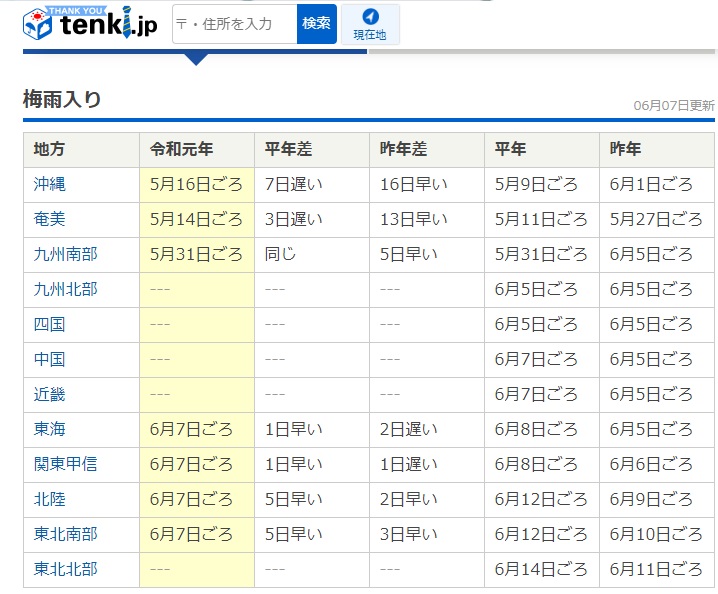The height and width of the screenshot is (594, 718).
Task: Open the 近畿 region link
Action: (49, 394)
